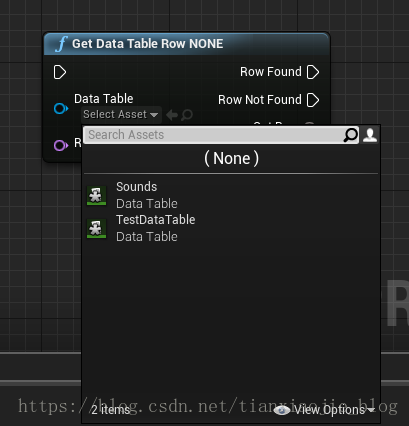
Task: Click the Data Table type text under TestDataTable
Action: 147,237
